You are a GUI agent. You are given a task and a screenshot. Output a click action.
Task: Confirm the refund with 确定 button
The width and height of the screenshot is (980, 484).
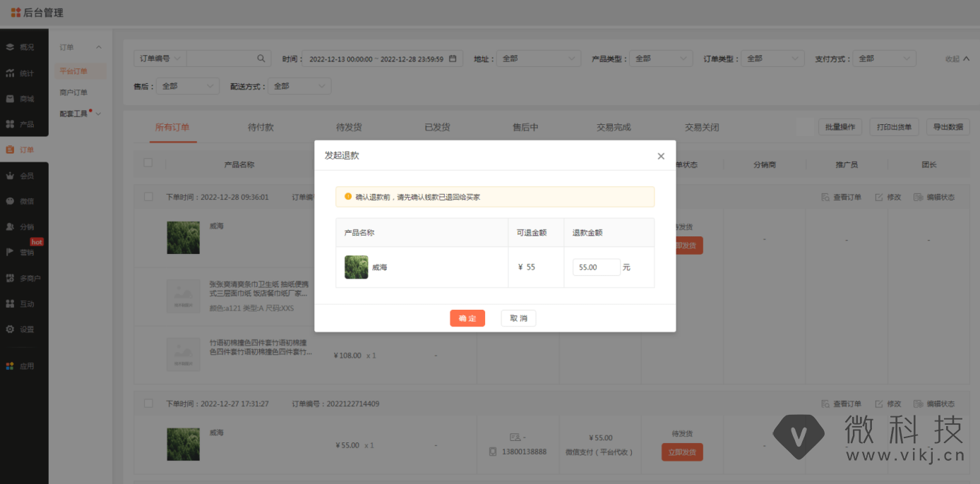point(467,318)
